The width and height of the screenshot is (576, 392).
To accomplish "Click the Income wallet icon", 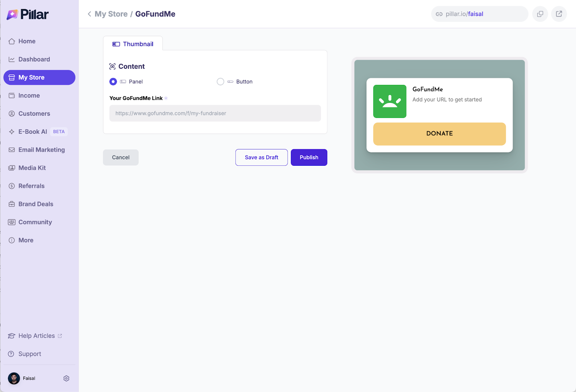I will pos(12,96).
